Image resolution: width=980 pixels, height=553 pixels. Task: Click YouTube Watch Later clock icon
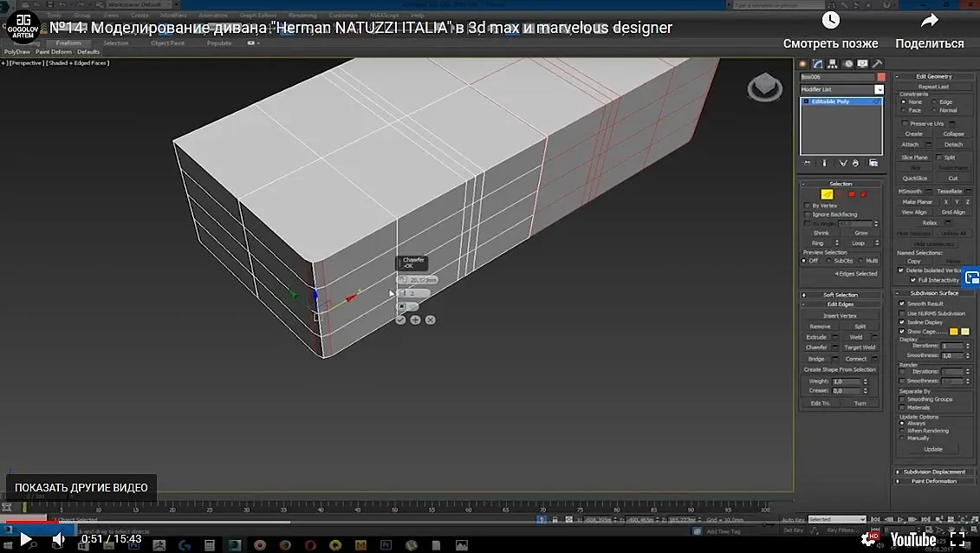830,21
